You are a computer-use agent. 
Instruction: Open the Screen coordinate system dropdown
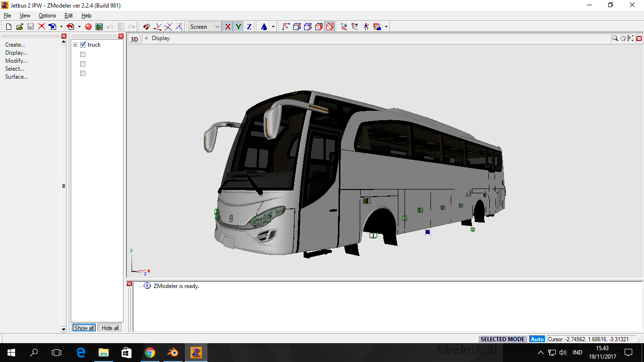pos(204,27)
